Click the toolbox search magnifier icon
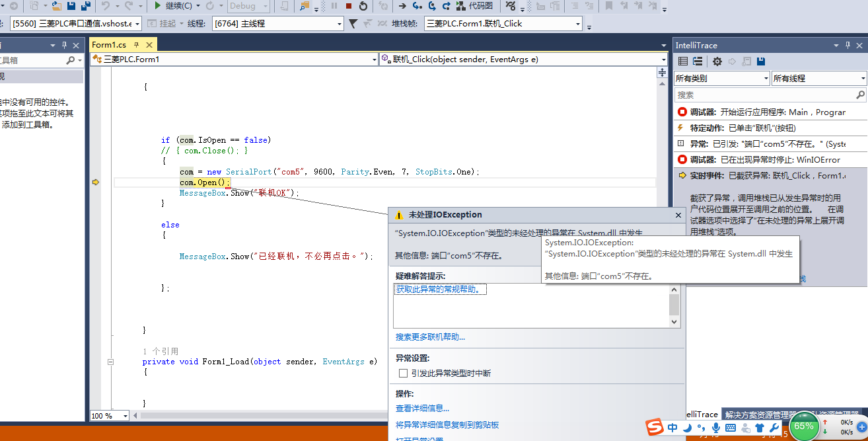This screenshot has width=868, height=441. pyautogui.click(x=71, y=60)
